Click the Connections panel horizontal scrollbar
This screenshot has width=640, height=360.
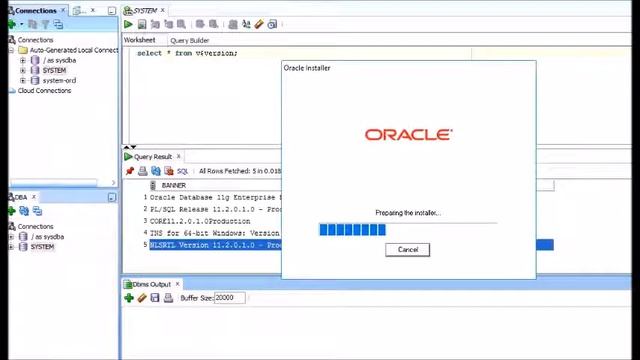pyautogui.click(x=53, y=182)
